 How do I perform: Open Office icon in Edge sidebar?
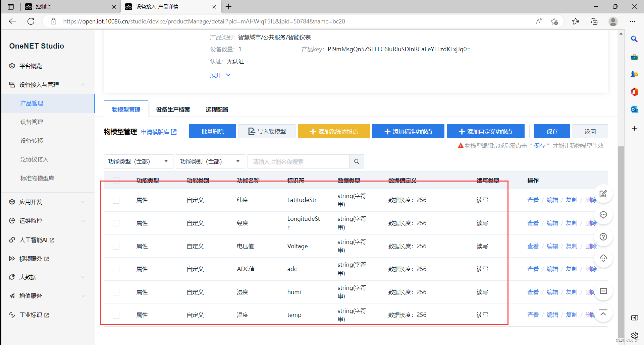pyautogui.click(x=634, y=92)
